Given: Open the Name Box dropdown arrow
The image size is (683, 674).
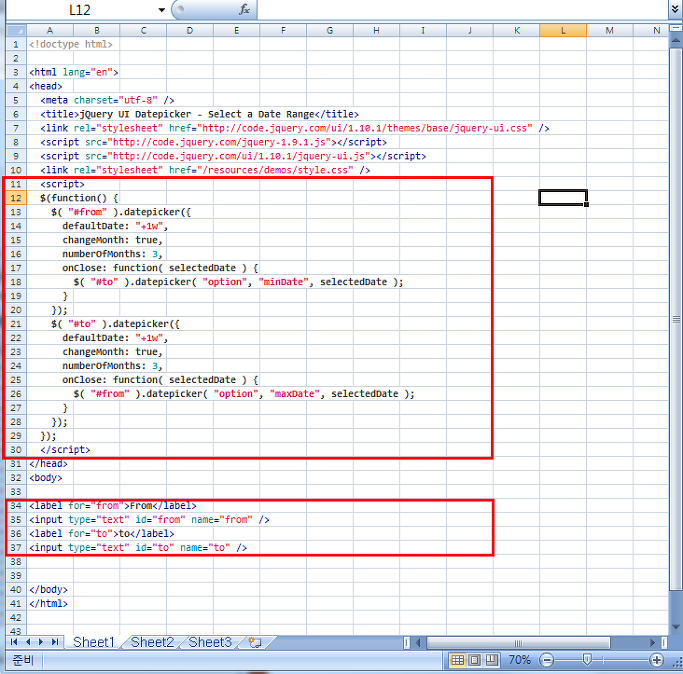Looking at the screenshot, I should coord(162,10).
